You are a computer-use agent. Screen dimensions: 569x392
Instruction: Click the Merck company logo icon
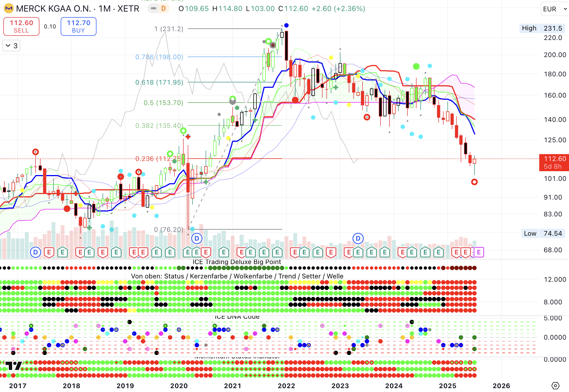click(x=9, y=9)
